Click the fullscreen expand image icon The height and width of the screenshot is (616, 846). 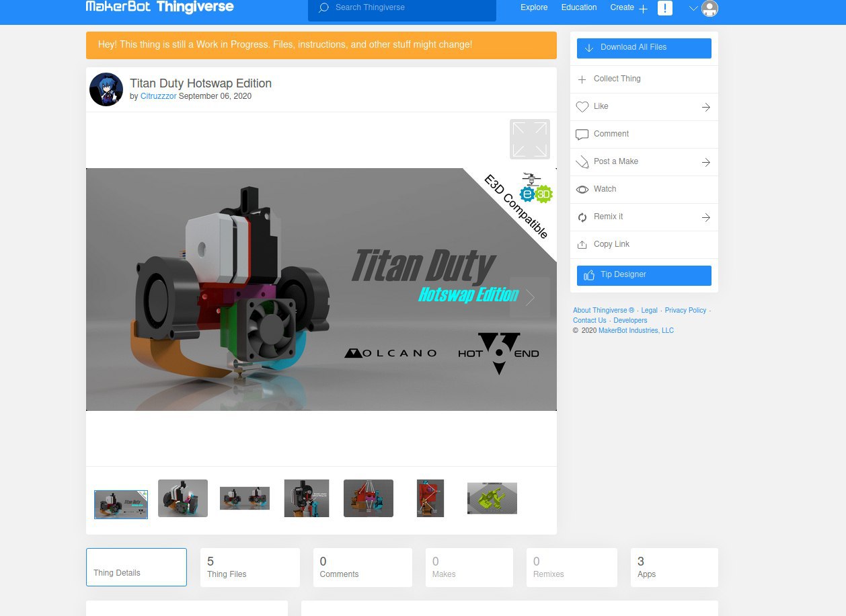pos(530,139)
